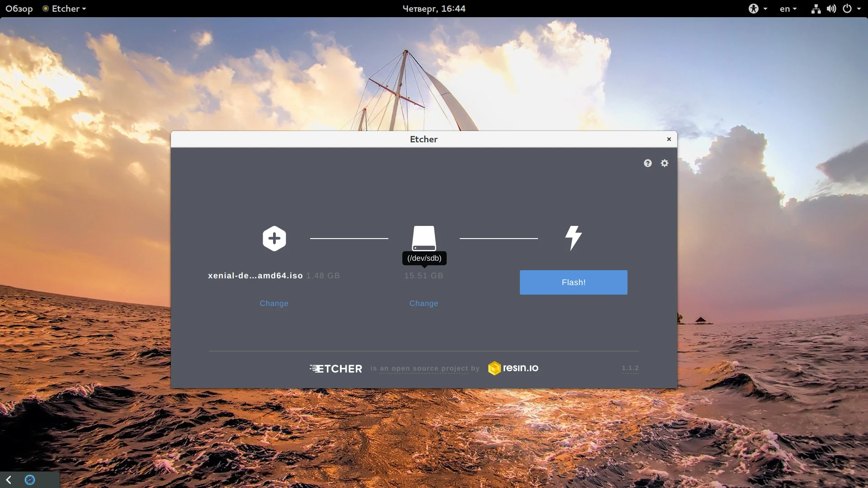
Task: Click the image select plus icon
Action: (x=274, y=238)
